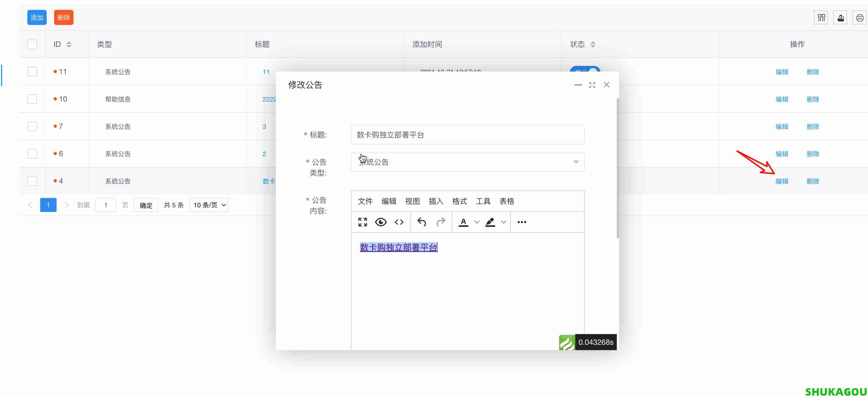Click the 标题 input field in the dialog

coord(467,135)
